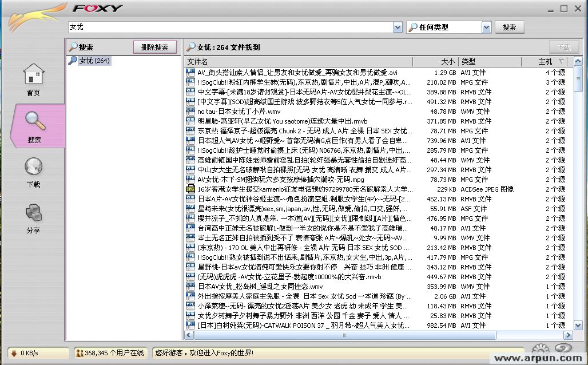The height and width of the screenshot is (365, 588).
Task: Sort results by 类型 column header
Action: [490, 61]
